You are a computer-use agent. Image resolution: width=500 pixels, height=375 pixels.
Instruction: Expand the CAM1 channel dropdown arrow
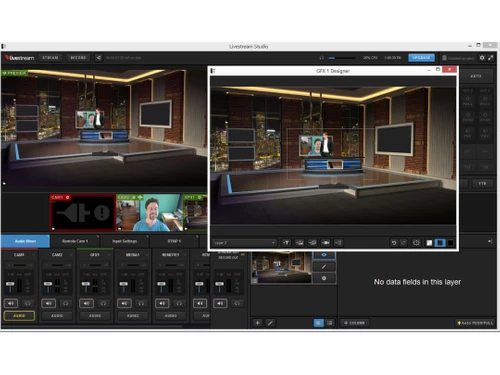33,255
